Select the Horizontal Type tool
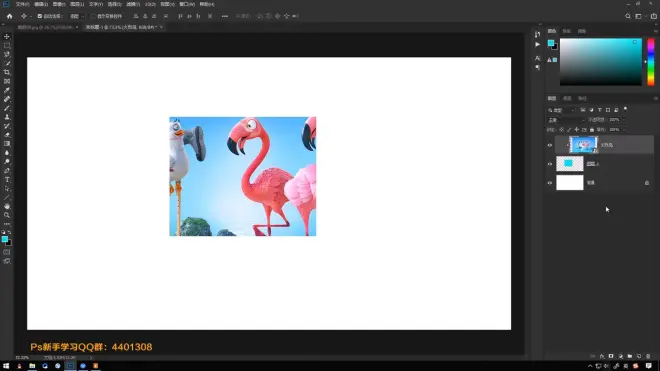Screen dimensions: 660x371 [x=7, y=180]
